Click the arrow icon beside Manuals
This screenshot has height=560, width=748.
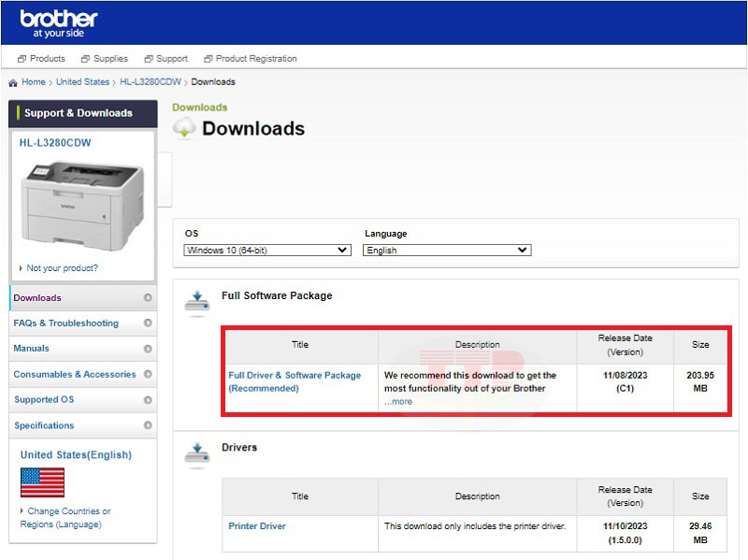148,349
